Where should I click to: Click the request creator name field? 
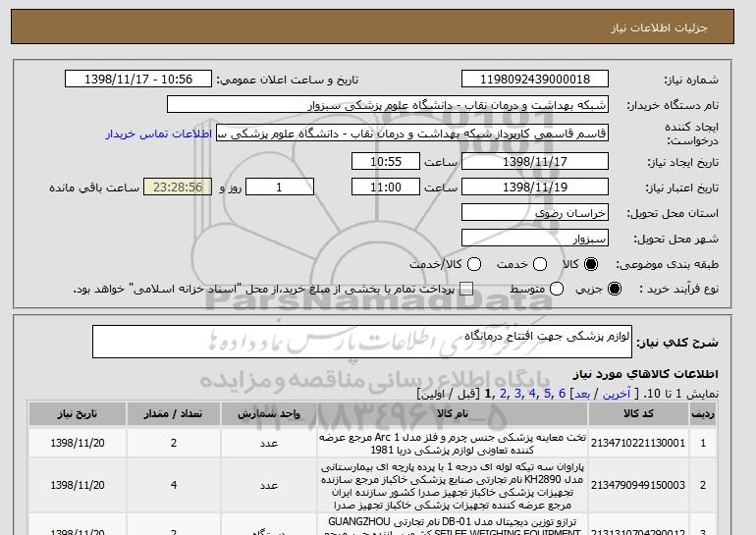pos(412,134)
